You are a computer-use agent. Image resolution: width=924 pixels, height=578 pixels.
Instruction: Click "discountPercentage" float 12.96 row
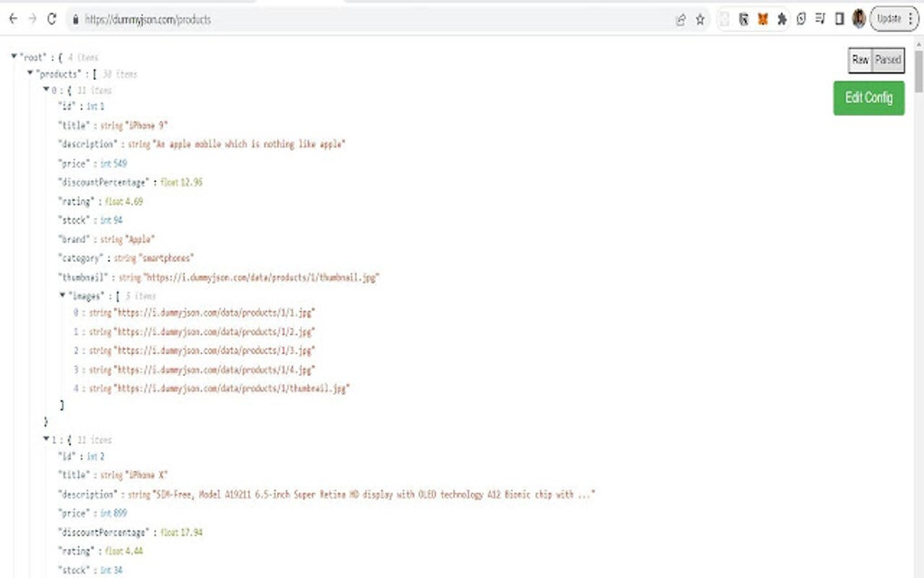click(130, 182)
